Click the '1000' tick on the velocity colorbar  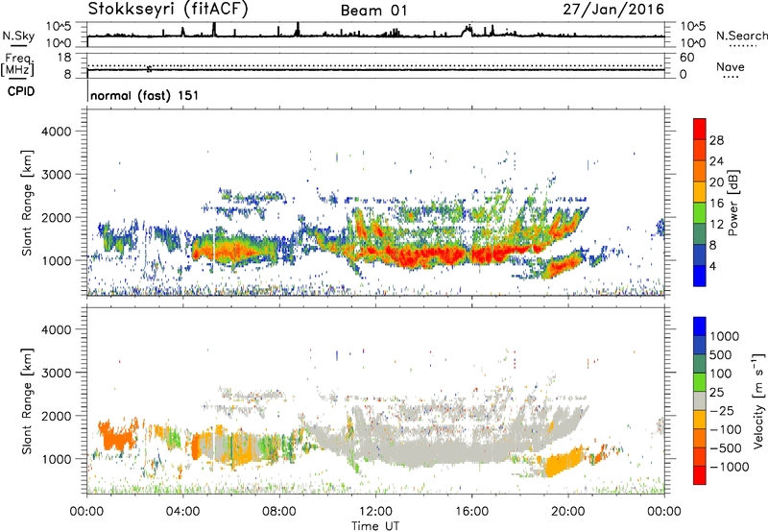(724, 336)
